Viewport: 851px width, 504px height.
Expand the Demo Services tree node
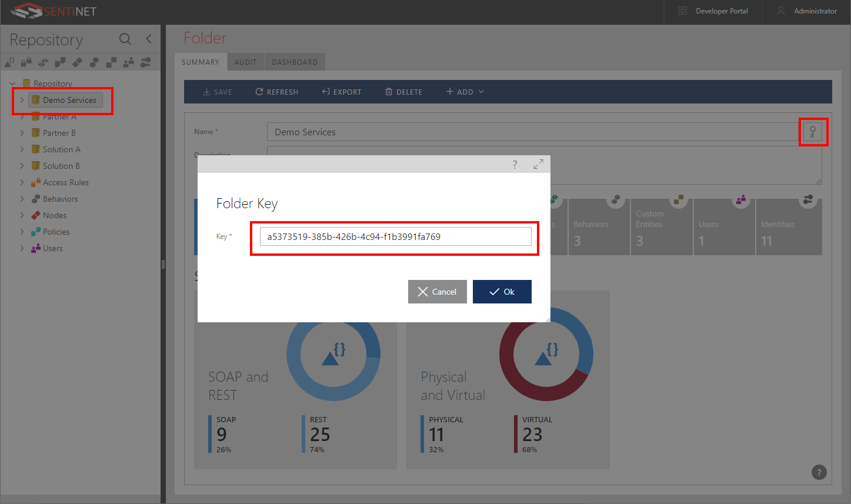pos(22,100)
